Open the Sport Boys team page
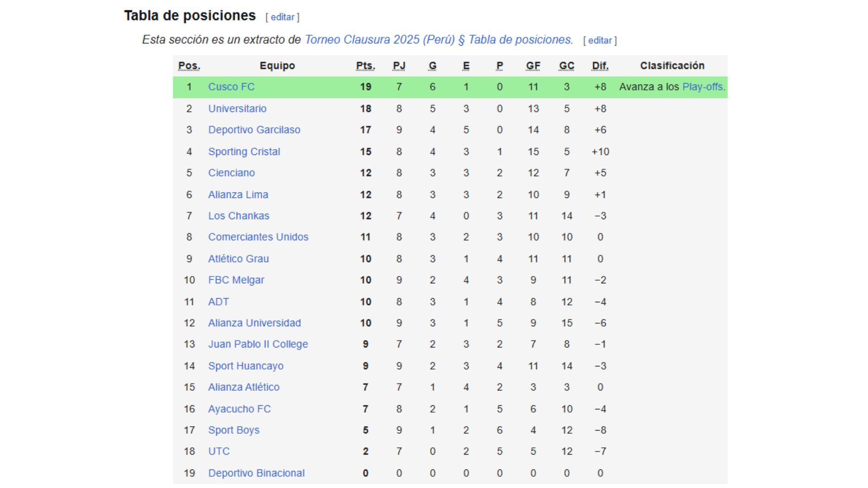This screenshot has width=868, height=488. 234,430
